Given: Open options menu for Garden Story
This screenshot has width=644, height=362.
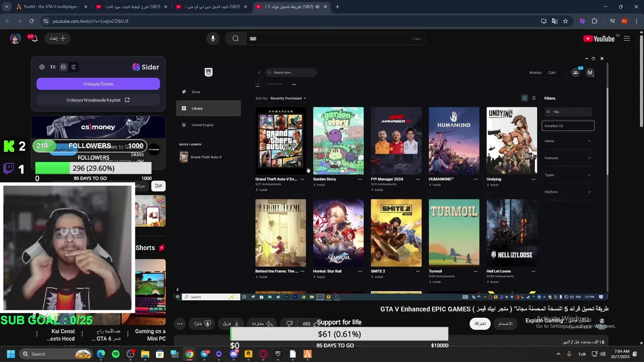Looking at the screenshot, I should coord(360,179).
